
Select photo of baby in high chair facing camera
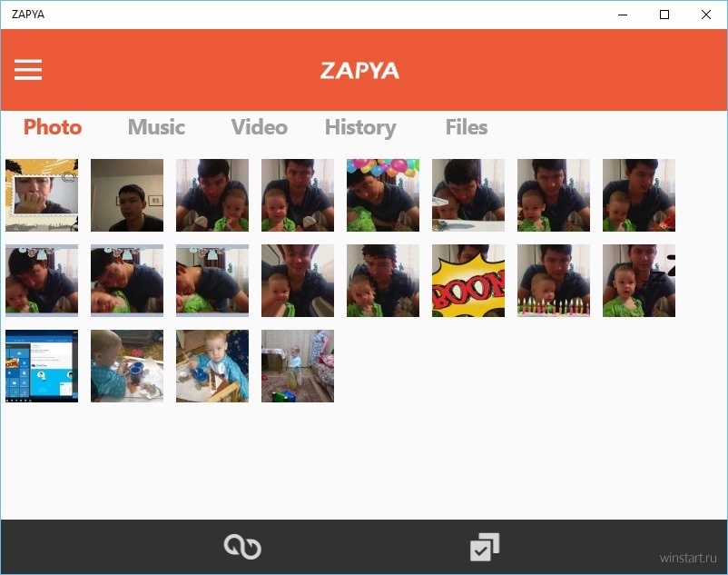(x=212, y=366)
